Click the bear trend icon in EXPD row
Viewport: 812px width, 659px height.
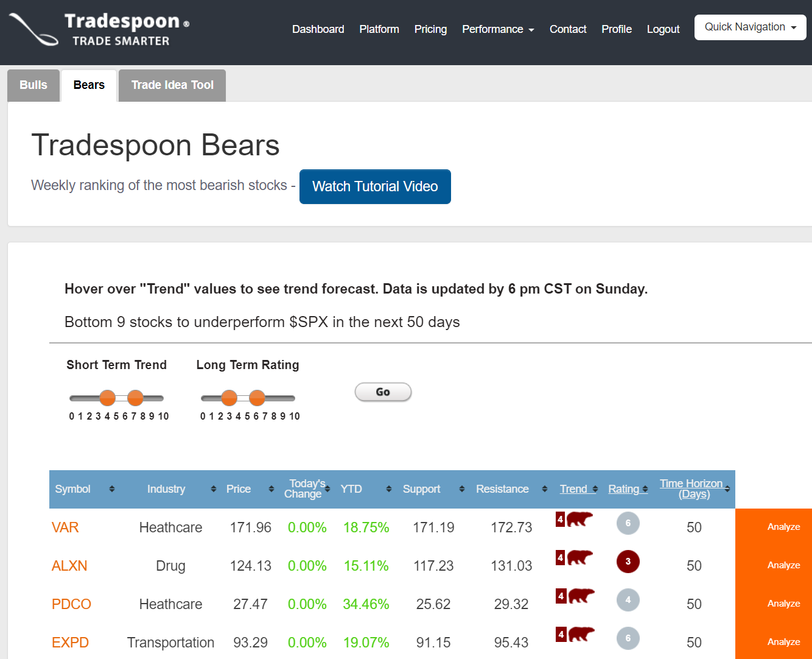(x=581, y=634)
